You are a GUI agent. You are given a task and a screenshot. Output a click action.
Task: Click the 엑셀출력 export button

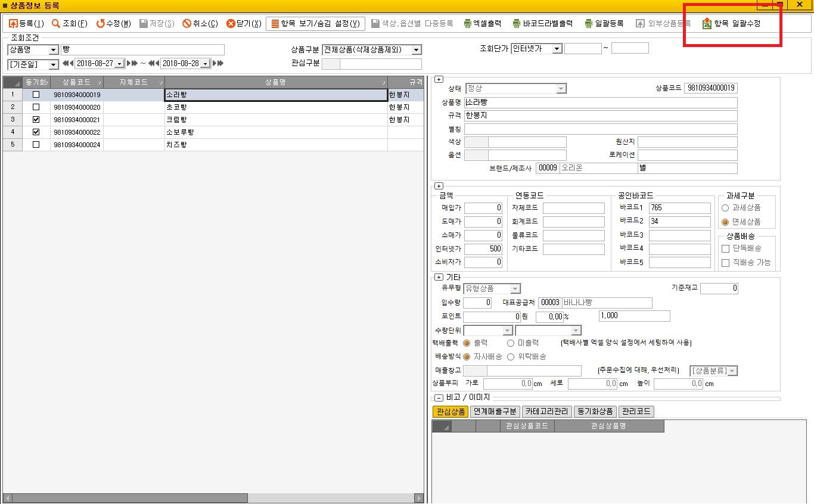click(483, 24)
